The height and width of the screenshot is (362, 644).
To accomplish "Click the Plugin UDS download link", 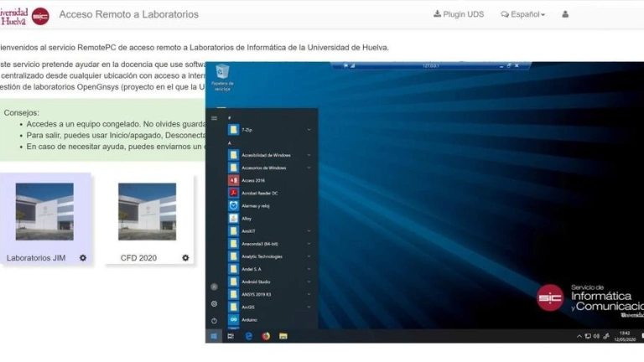I will (459, 14).
